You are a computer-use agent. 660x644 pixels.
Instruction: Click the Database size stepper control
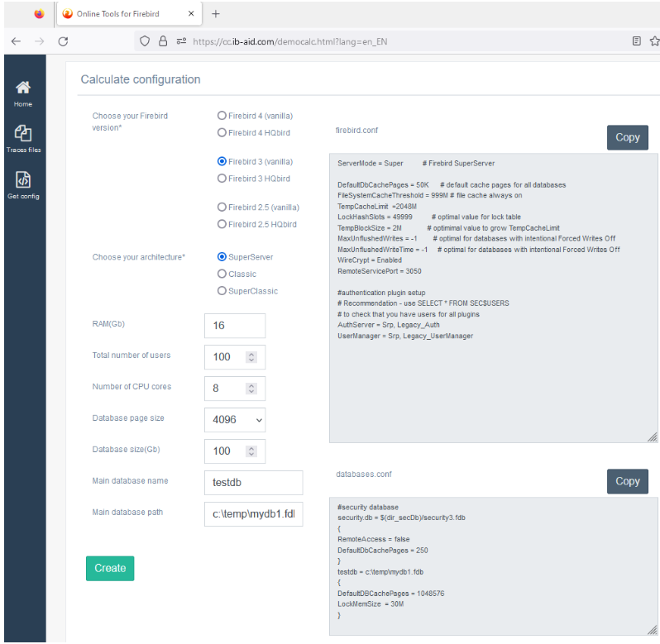tap(251, 451)
